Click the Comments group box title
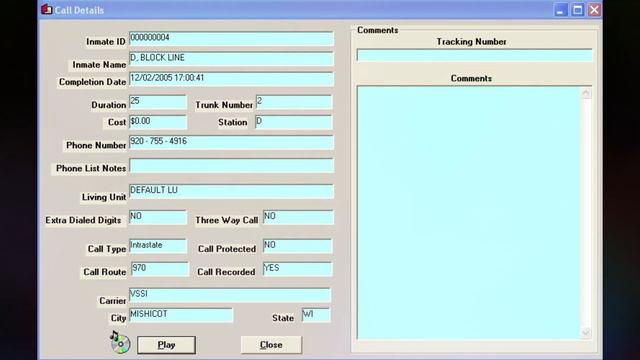The height and width of the screenshot is (360, 640). click(x=378, y=30)
